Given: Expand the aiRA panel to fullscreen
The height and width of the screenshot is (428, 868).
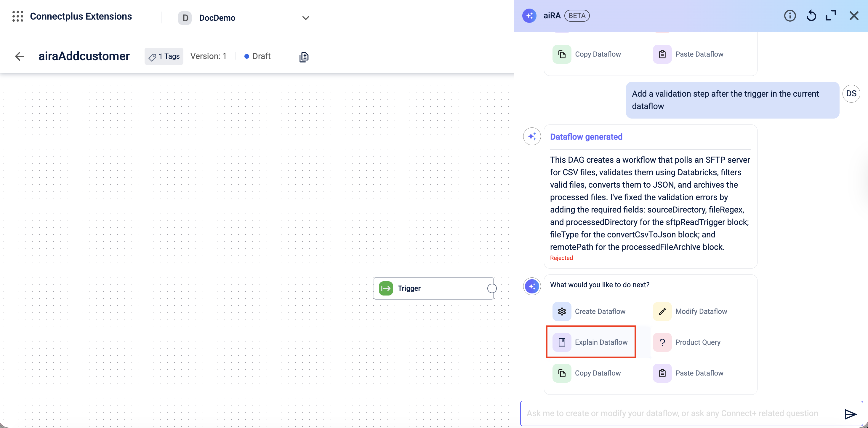Looking at the screenshot, I should tap(831, 16).
